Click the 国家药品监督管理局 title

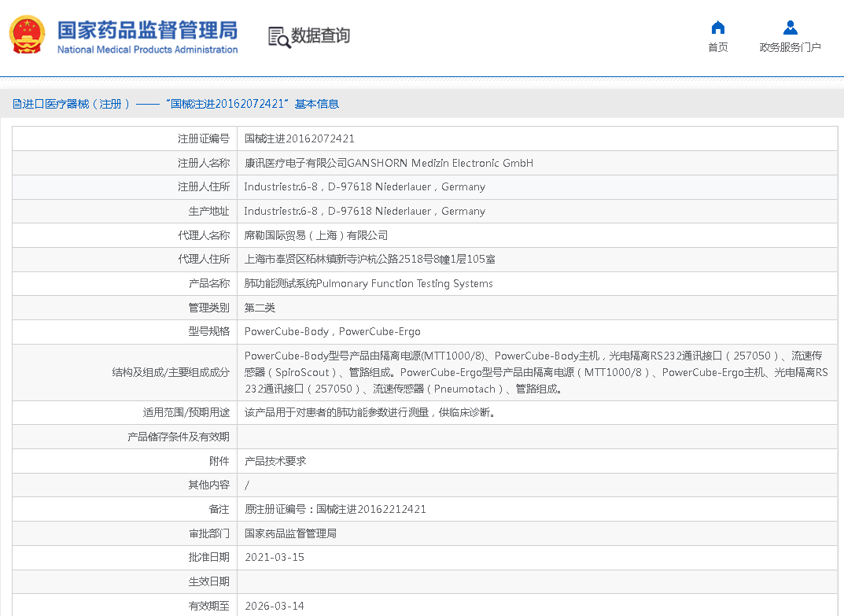click(x=148, y=30)
